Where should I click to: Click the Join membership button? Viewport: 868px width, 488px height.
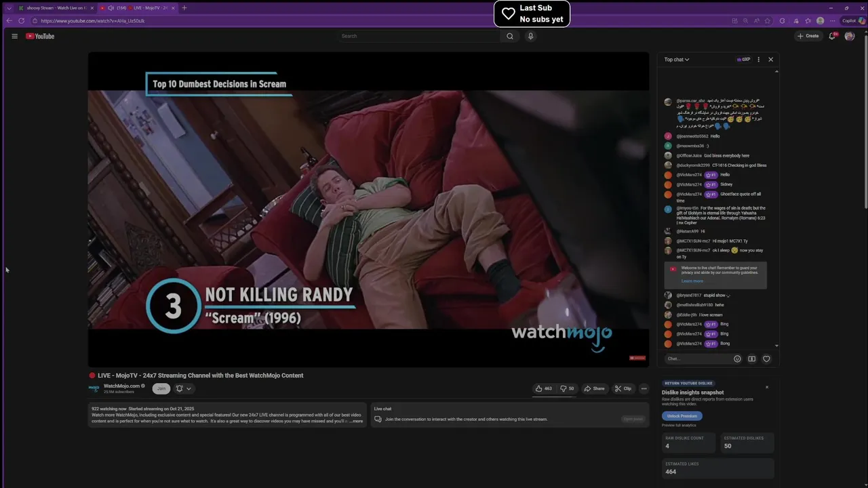161,388
